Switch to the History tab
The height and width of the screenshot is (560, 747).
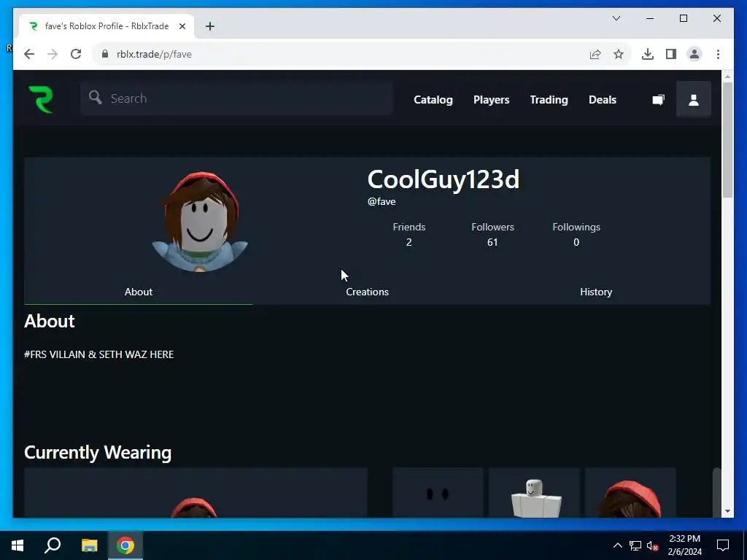pyautogui.click(x=596, y=292)
